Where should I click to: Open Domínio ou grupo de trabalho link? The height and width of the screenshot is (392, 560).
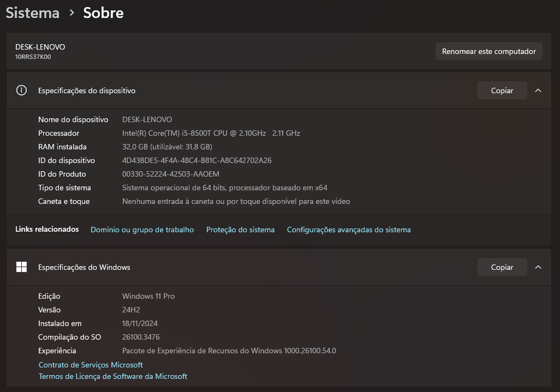[142, 230]
